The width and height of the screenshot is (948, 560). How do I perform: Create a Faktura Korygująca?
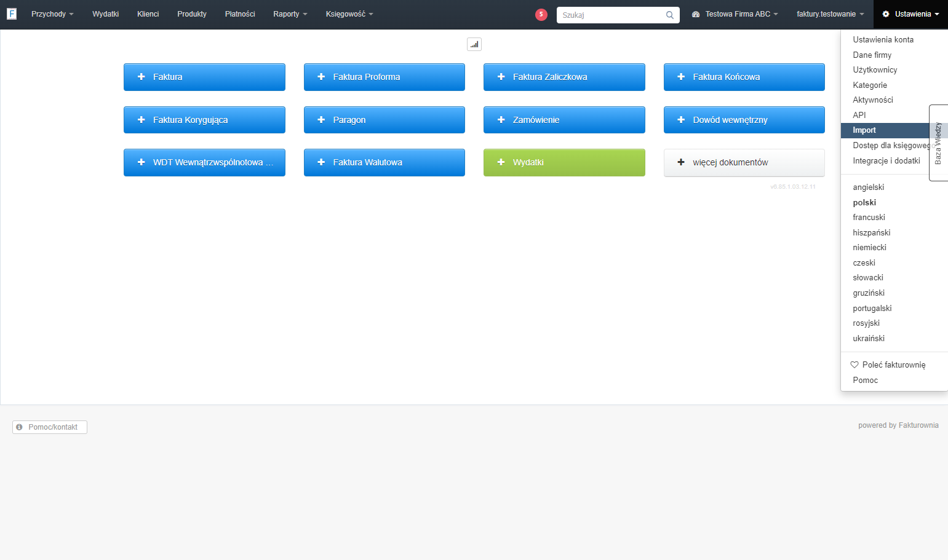[x=204, y=120]
